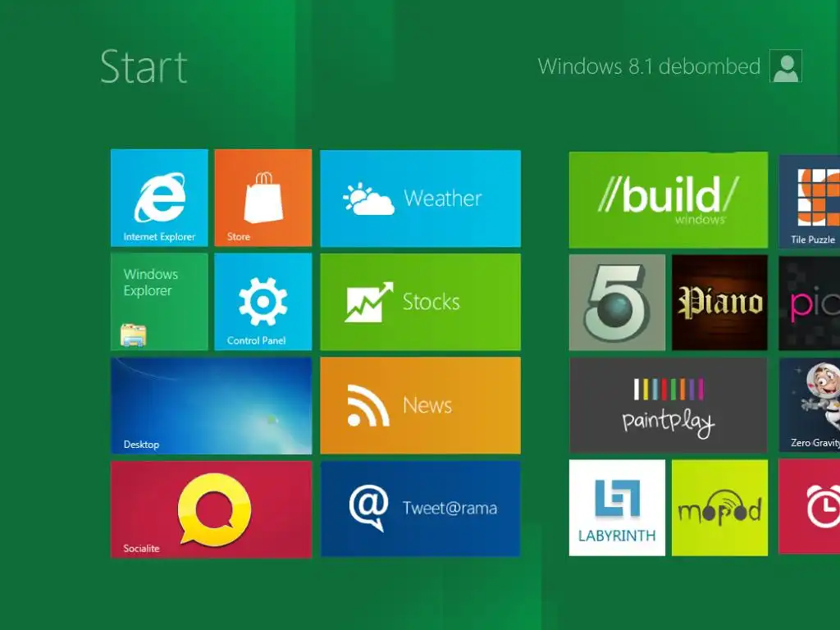This screenshot has width=840, height=630.
Task: Launch the mopod tile
Action: (720, 508)
